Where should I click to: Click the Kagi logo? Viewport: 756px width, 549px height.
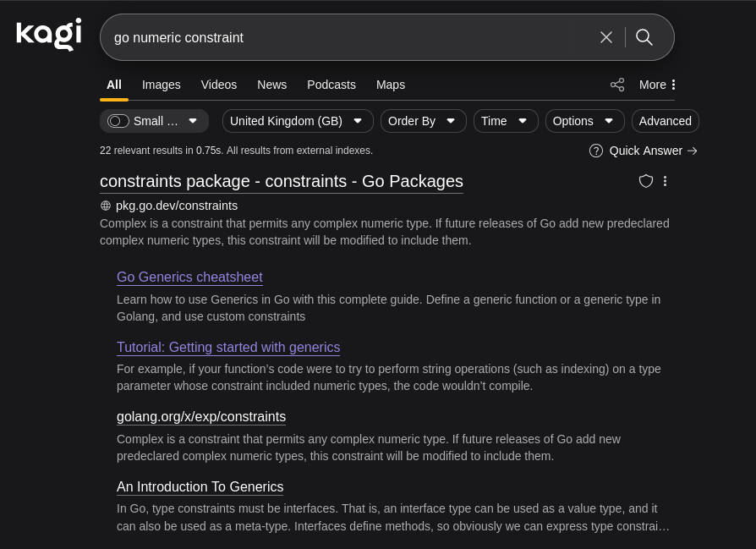(x=49, y=35)
